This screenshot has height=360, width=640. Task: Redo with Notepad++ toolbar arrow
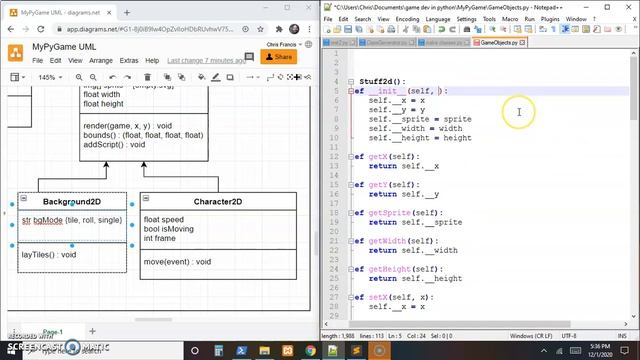click(x=452, y=29)
